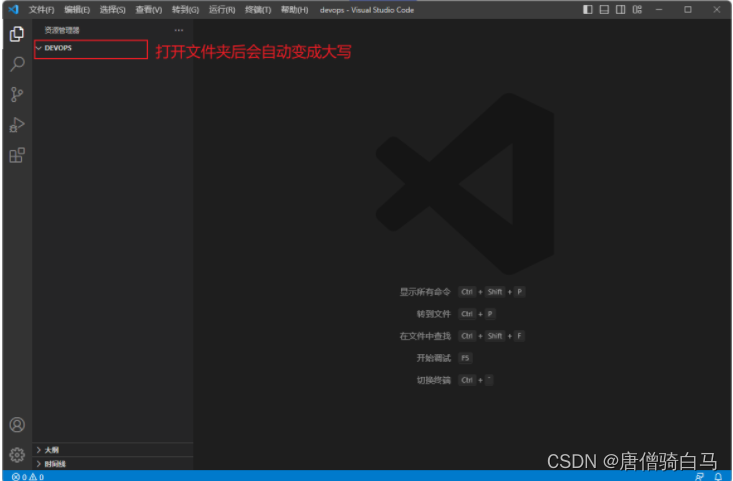Image resolution: width=733 pixels, height=481 pixels.
Task: Open the 编辑(E) menu
Action: [x=77, y=10]
